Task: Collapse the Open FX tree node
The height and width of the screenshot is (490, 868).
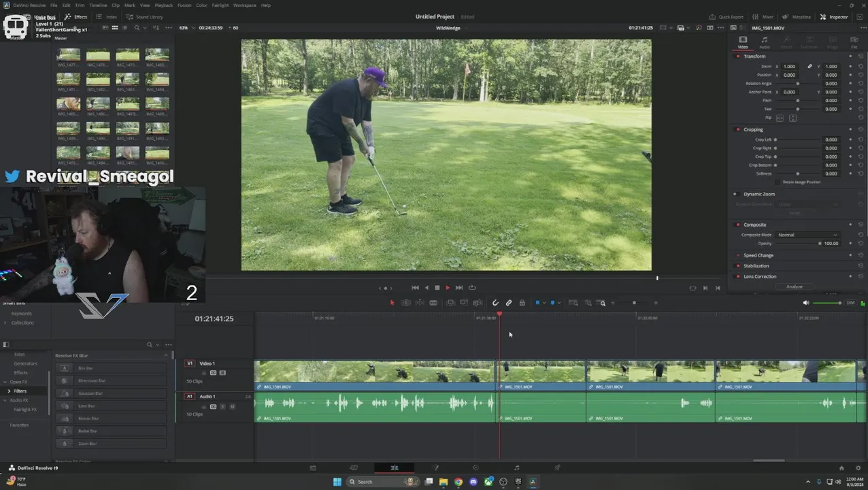Action: click(5, 382)
